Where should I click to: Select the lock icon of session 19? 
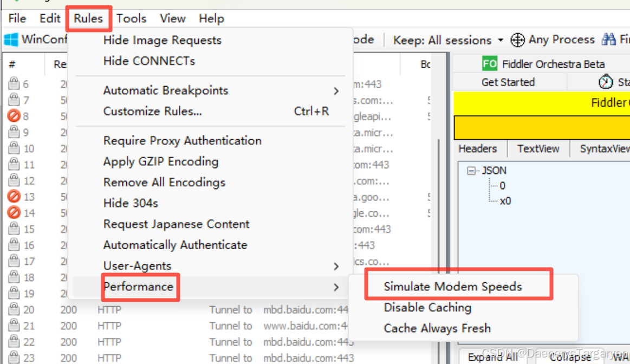[x=14, y=293]
